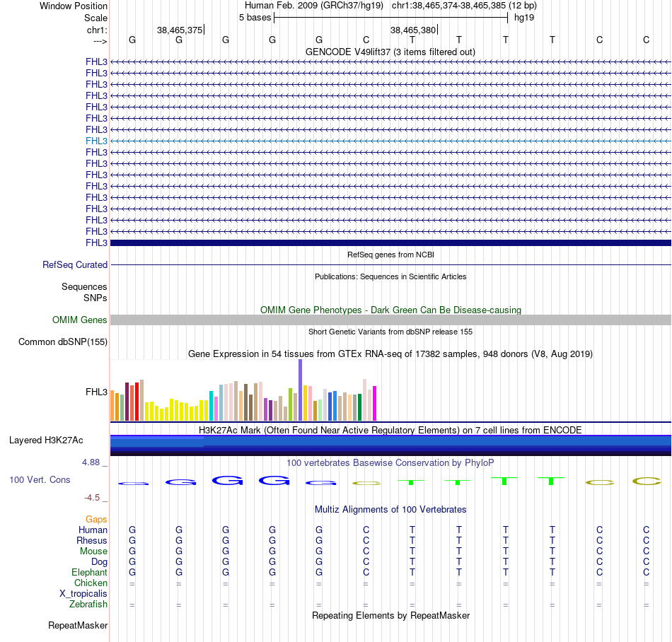The width and height of the screenshot is (672, 642).
Task: Click the gray OMIM Genes item bar
Action: [x=390, y=320]
